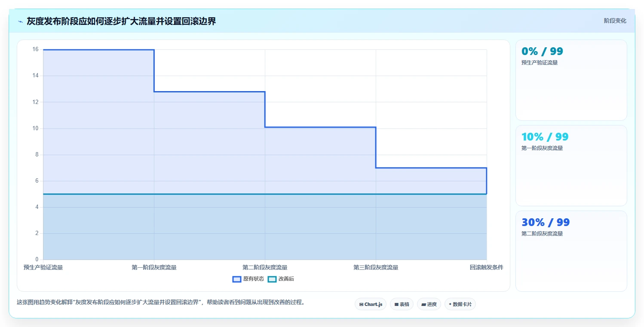Click the 改善后 legend label
This screenshot has width=644, height=327.
point(286,279)
